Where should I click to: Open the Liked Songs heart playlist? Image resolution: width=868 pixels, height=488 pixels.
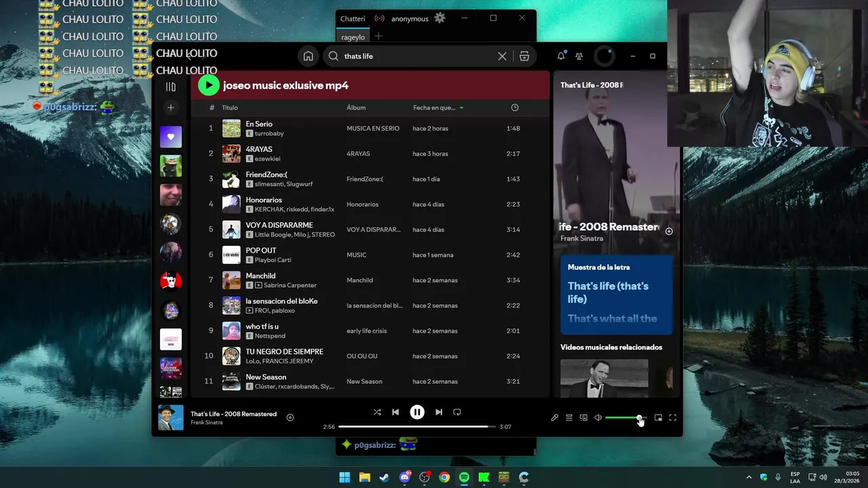tap(171, 137)
